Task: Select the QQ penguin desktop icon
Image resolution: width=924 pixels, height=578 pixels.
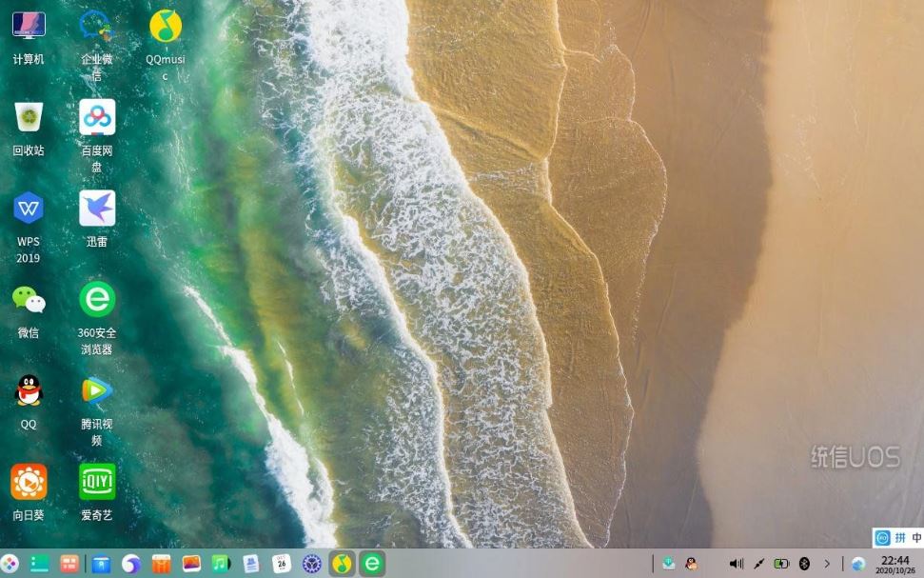Action: tap(29, 390)
